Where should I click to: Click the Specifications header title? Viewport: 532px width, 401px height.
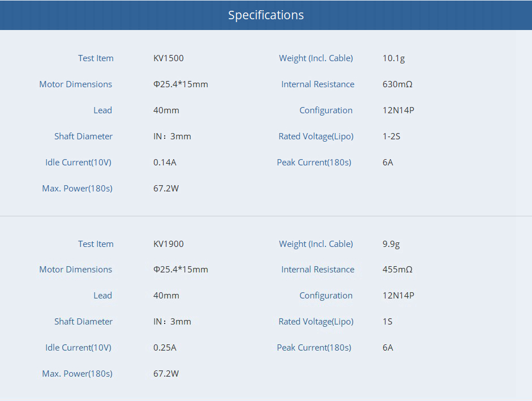pos(265,15)
